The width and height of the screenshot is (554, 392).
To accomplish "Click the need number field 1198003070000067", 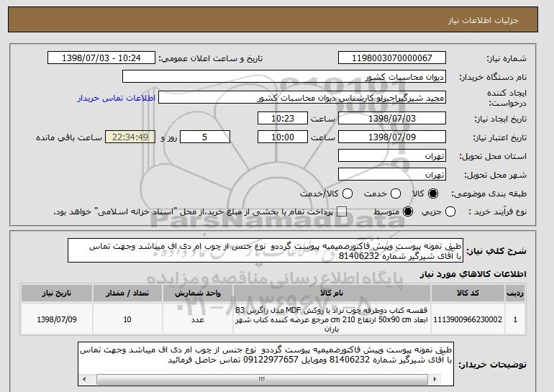I will tap(392, 58).
